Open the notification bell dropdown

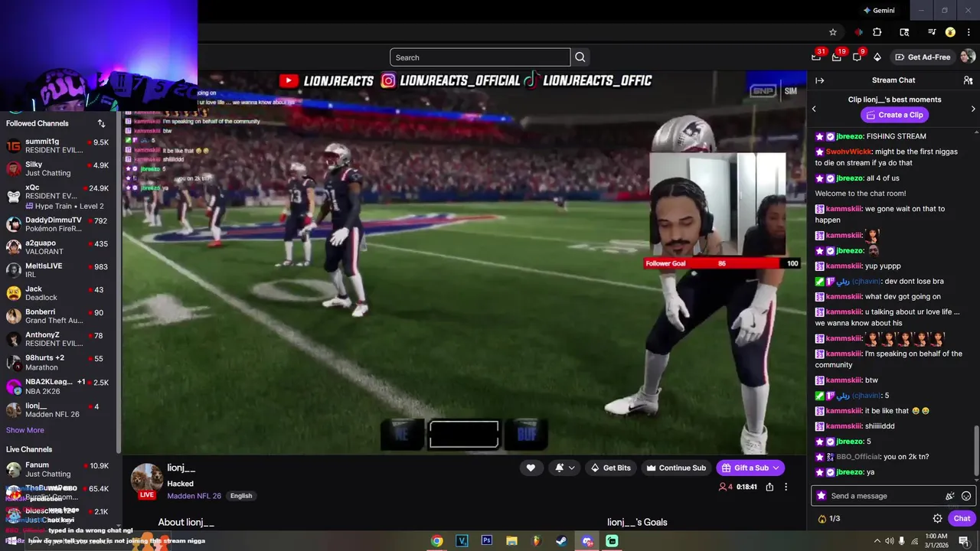click(565, 468)
